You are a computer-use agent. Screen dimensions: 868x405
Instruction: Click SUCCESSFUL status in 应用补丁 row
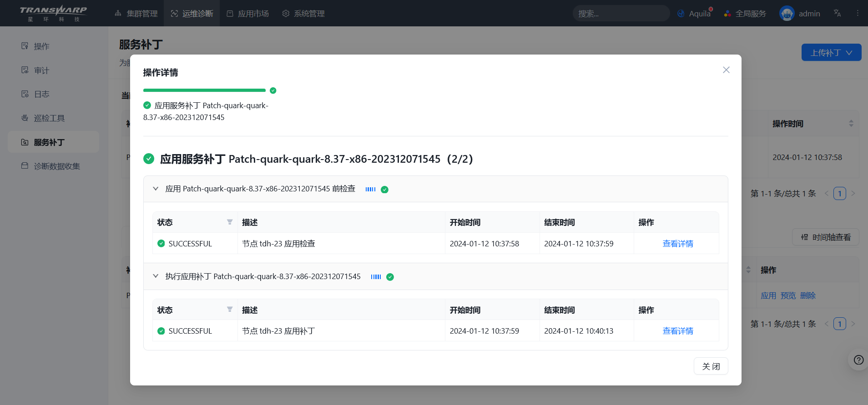tap(190, 331)
